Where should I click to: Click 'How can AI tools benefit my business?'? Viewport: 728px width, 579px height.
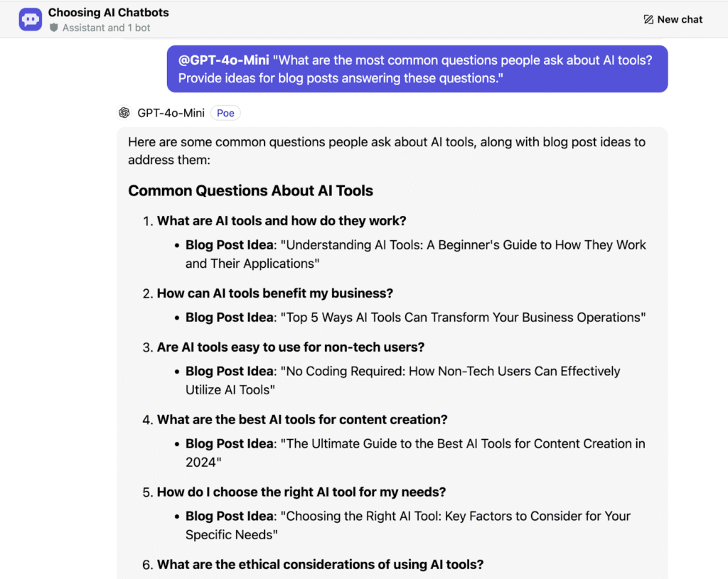coord(275,293)
